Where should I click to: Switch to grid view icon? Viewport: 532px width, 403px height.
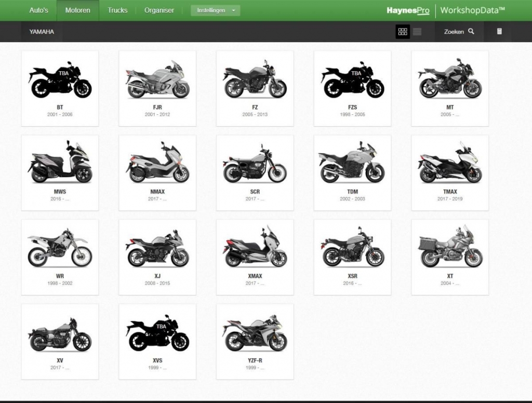pos(403,32)
